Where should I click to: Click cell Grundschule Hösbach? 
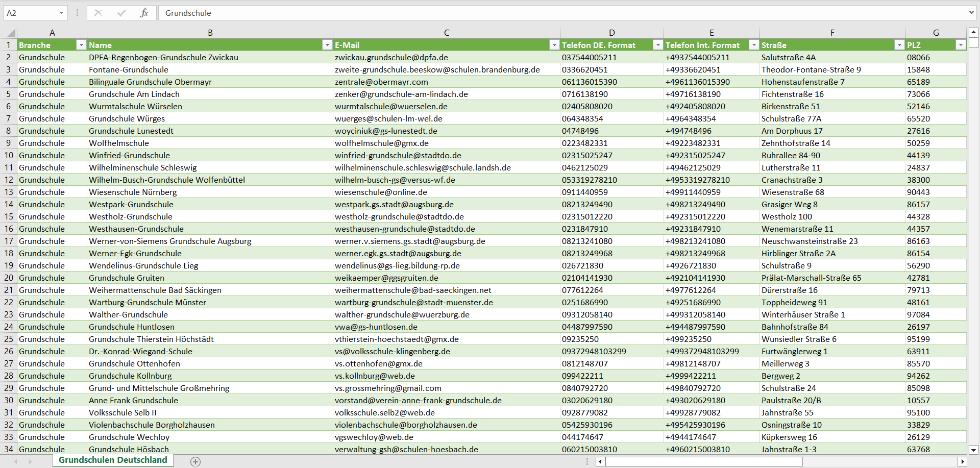pyautogui.click(x=210, y=449)
